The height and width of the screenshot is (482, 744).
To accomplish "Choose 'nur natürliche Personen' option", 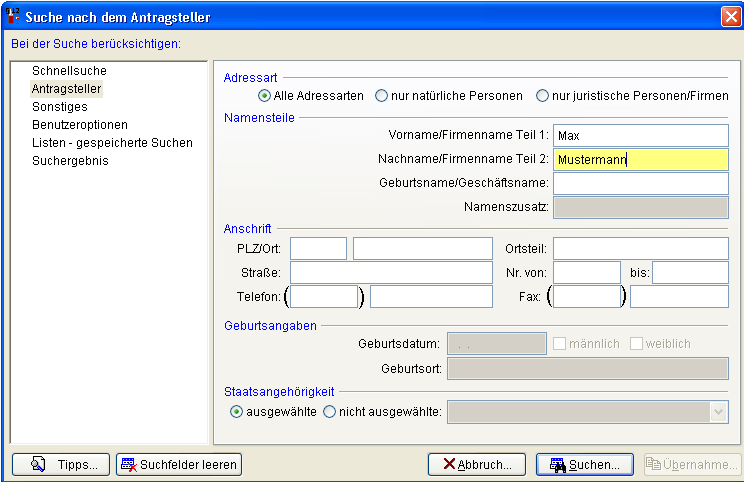I will (x=382, y=96).
